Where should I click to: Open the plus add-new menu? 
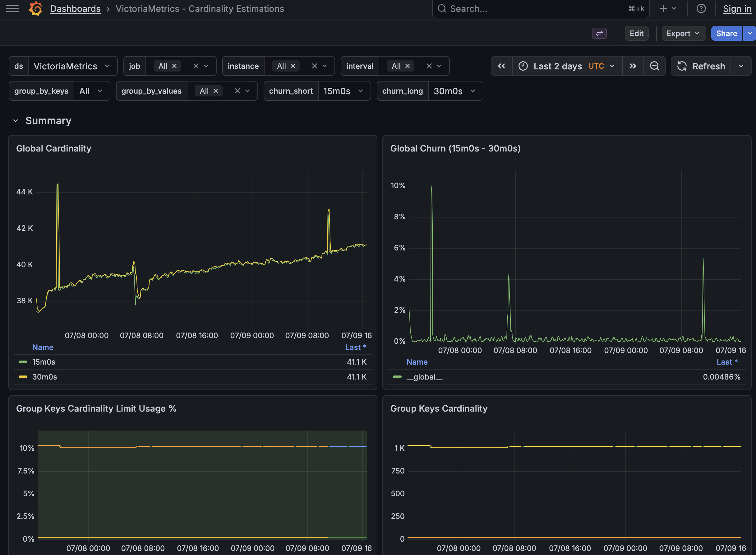667,9
